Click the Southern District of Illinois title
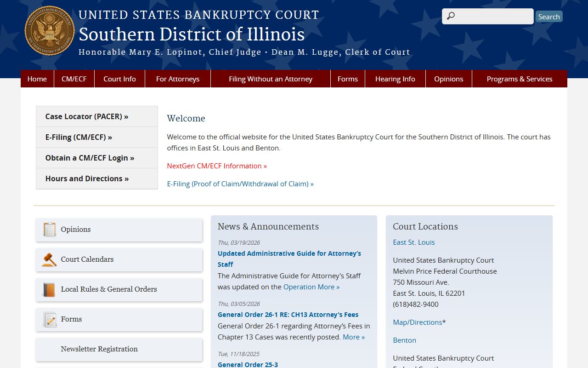This screenshot has height=368, width=588. click(192, 34)
